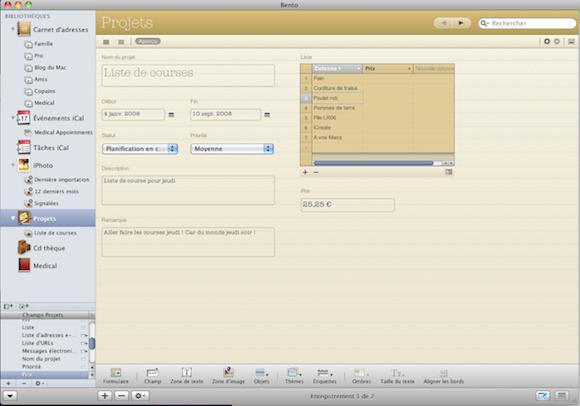Viewport: 580px width, 406px height.
Task: Open gear menu in Champs Projets panel
Action: pos(39,383)
